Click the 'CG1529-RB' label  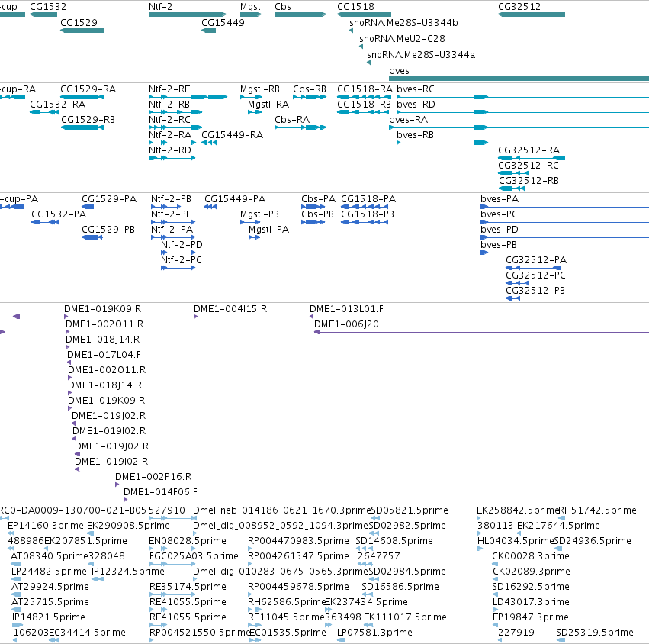click(x=88, y=120)
